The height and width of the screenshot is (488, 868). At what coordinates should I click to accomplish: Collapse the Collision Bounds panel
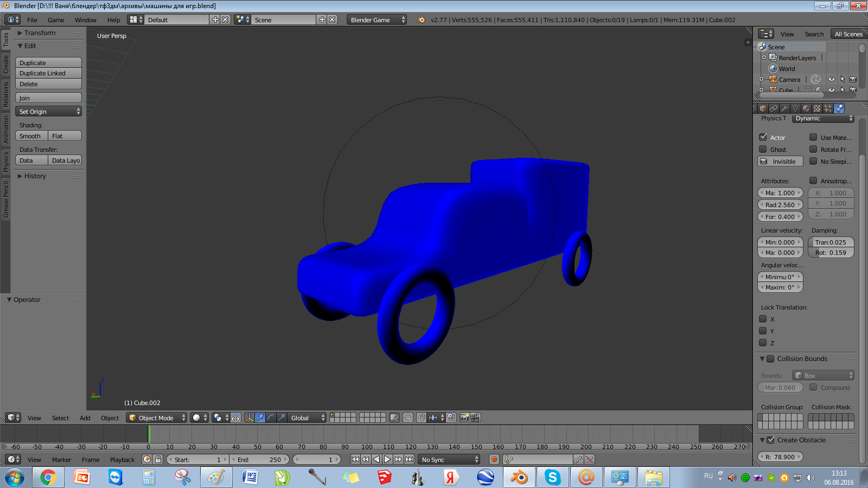tap(762, 358)
